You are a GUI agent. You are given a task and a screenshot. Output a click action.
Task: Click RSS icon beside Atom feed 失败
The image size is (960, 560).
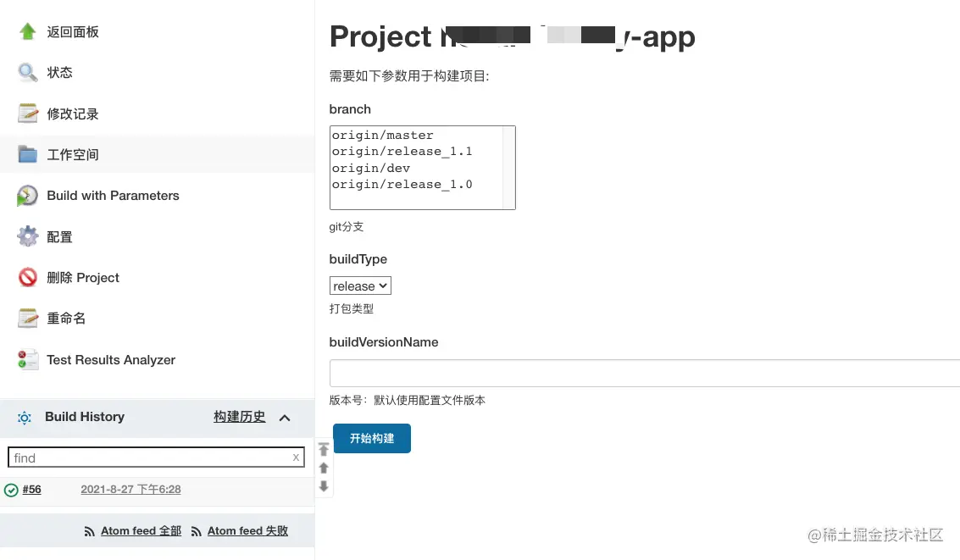(196, 532)
